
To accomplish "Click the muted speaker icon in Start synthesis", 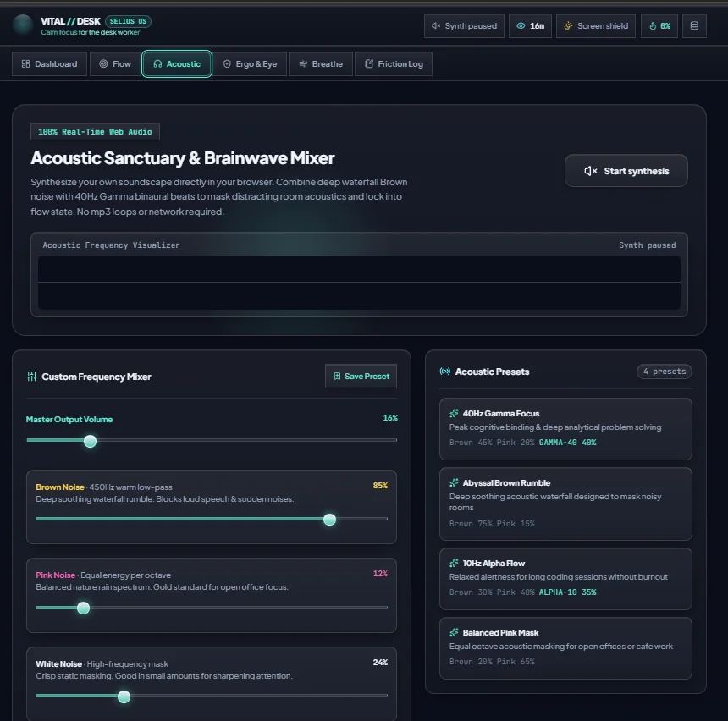I will pos(591,171).
